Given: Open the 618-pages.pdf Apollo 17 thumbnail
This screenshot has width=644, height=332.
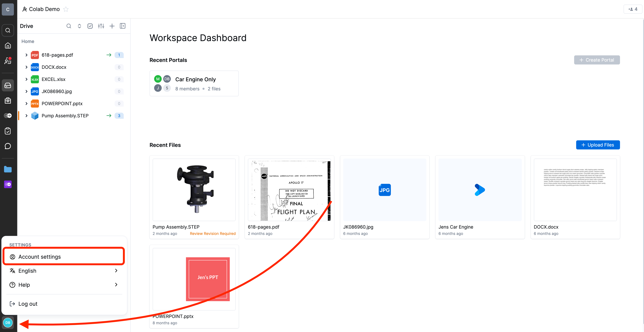Looking at the screenshot, I should click(289, 190).
